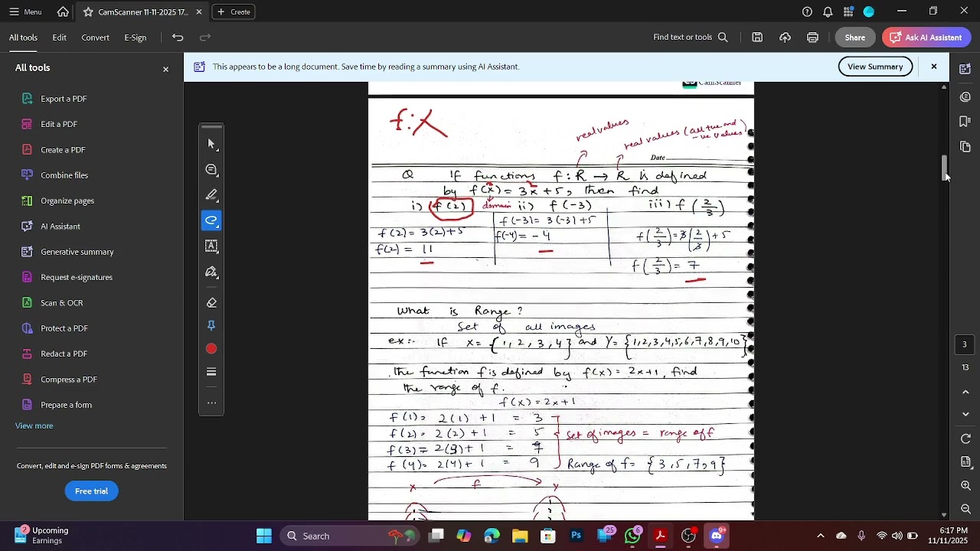
Task: Open the Comments panel icon
Action: pyautogui.click(x=965, y=96)
